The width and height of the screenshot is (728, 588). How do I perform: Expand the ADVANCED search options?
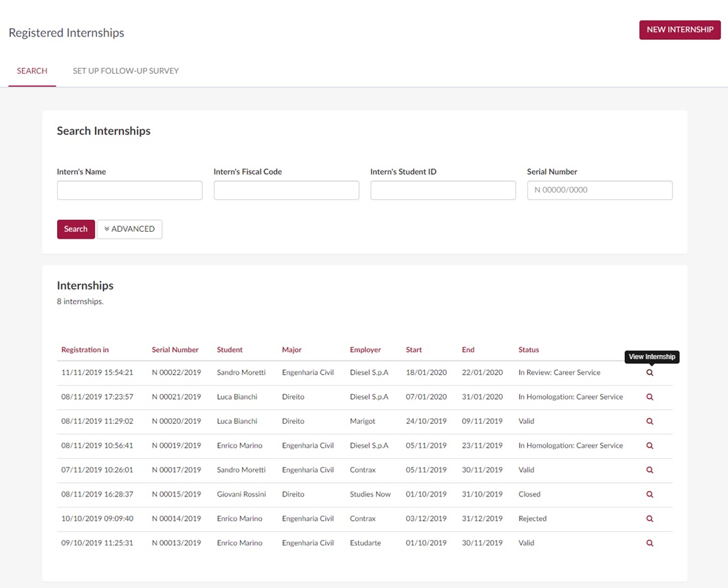point(129,229)
